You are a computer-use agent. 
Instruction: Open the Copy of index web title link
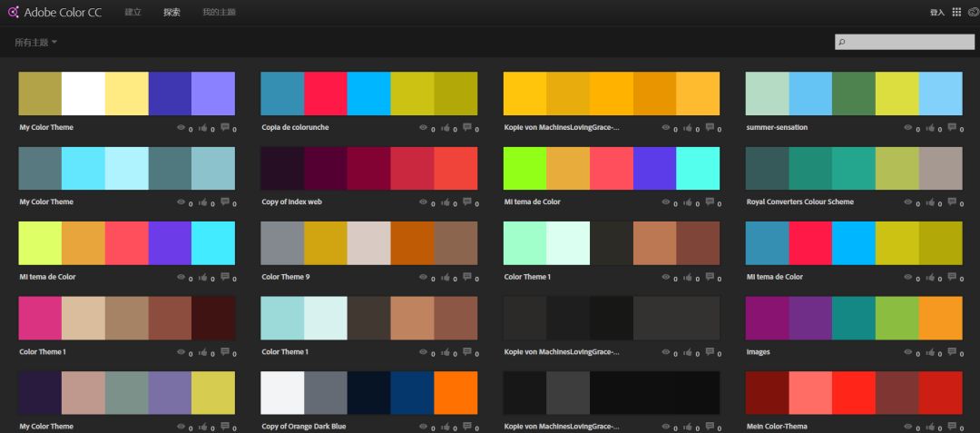pyautogui.click(x=291, y=202)
